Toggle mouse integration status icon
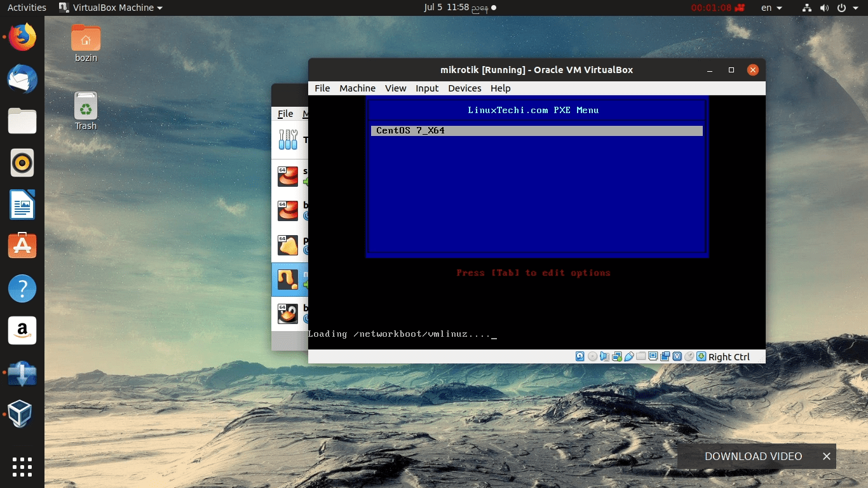The image size is (868, 488). (x=688, y=356)
